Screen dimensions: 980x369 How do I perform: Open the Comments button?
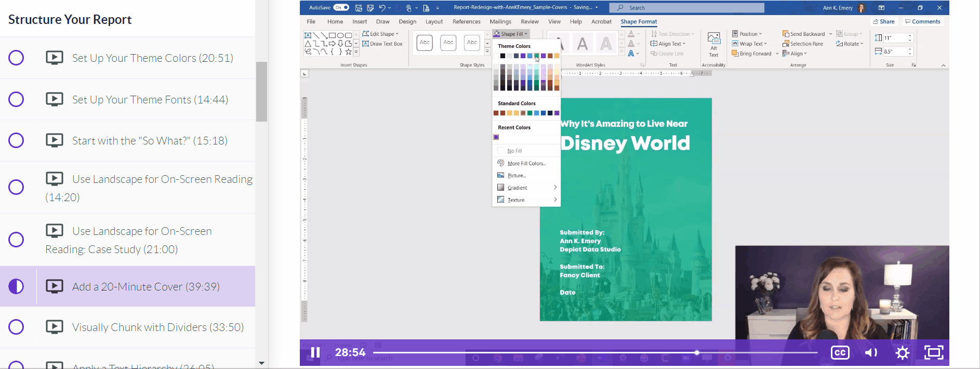point(923,22)
